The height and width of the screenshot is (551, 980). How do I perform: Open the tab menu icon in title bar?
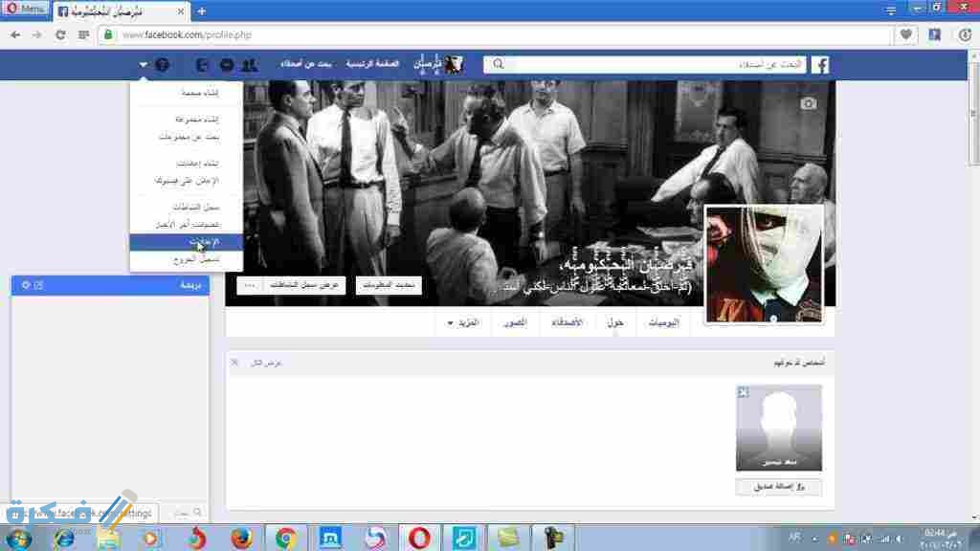click(x=891, y=11)
